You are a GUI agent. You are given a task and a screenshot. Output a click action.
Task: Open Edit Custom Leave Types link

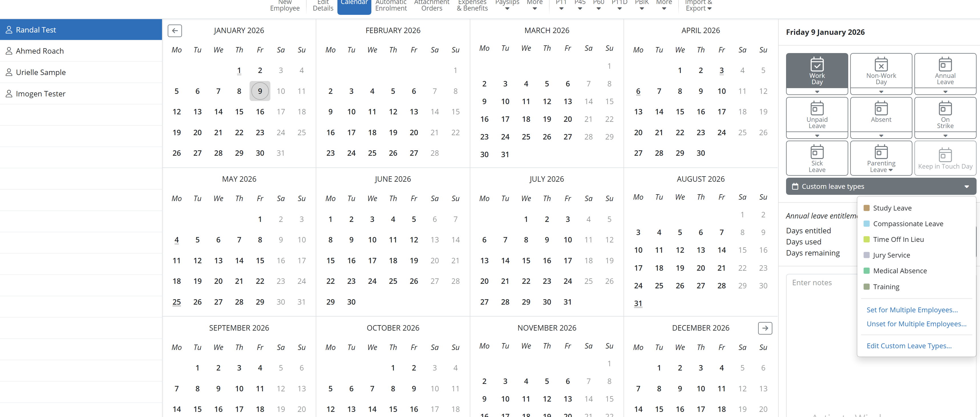pyautogui.click(x=909, y=346)
